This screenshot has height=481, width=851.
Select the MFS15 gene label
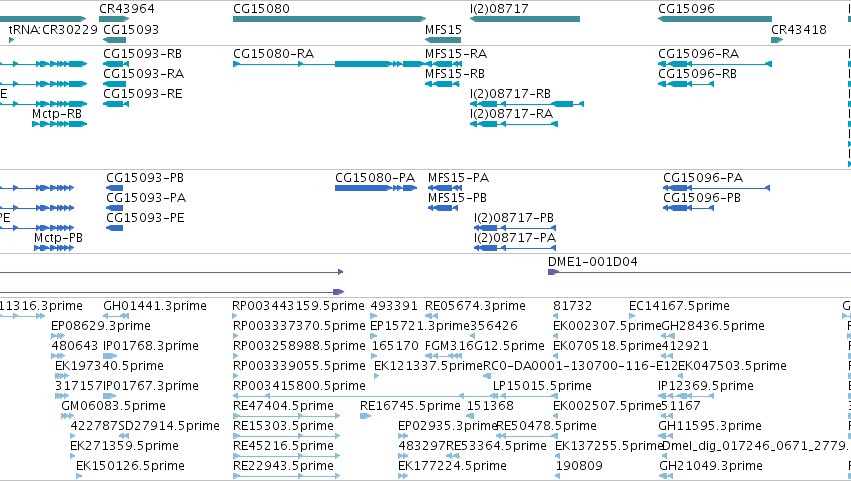tap(443, 29)
